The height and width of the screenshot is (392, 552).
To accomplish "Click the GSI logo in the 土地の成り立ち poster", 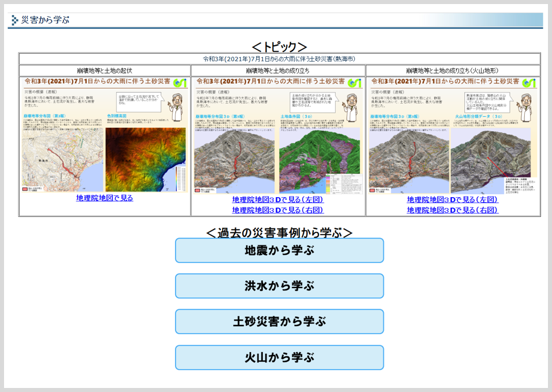I will click(x=354, y=83).
